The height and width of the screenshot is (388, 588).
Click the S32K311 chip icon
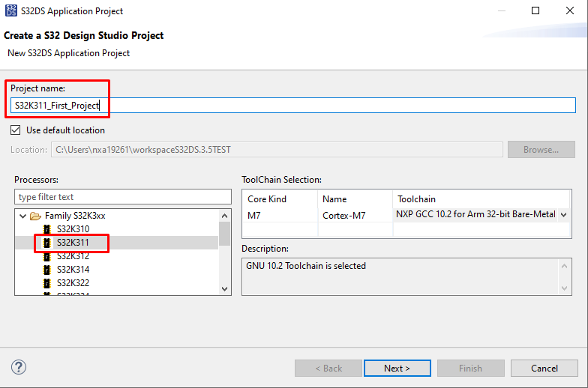[x=46, y=243]
